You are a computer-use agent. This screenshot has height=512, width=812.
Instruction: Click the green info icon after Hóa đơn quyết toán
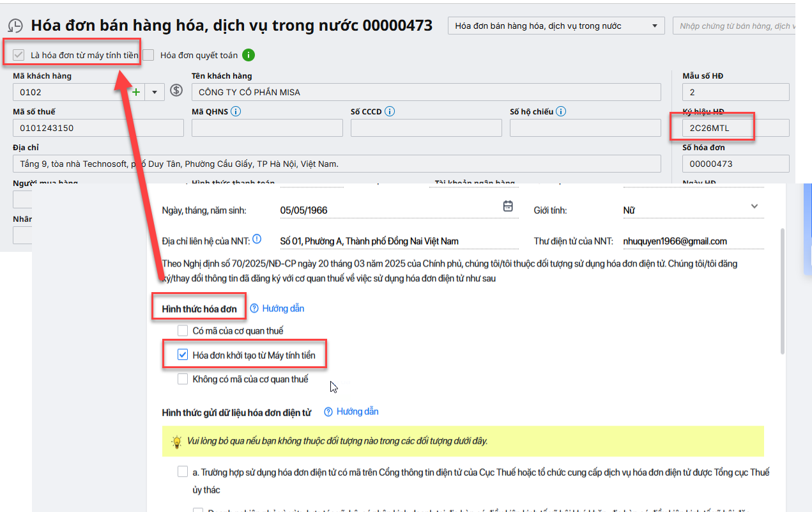coord(249,55)
